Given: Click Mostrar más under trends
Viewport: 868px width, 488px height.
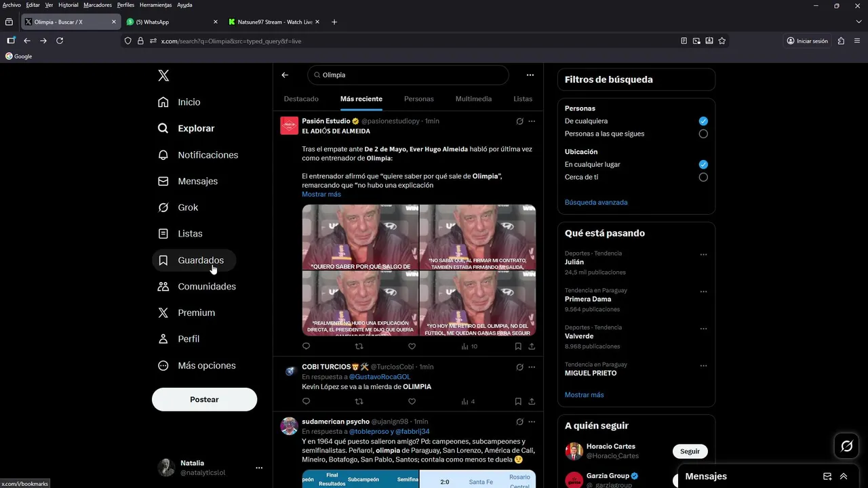Looking at the screenshot, I should [x=584, y=394].
